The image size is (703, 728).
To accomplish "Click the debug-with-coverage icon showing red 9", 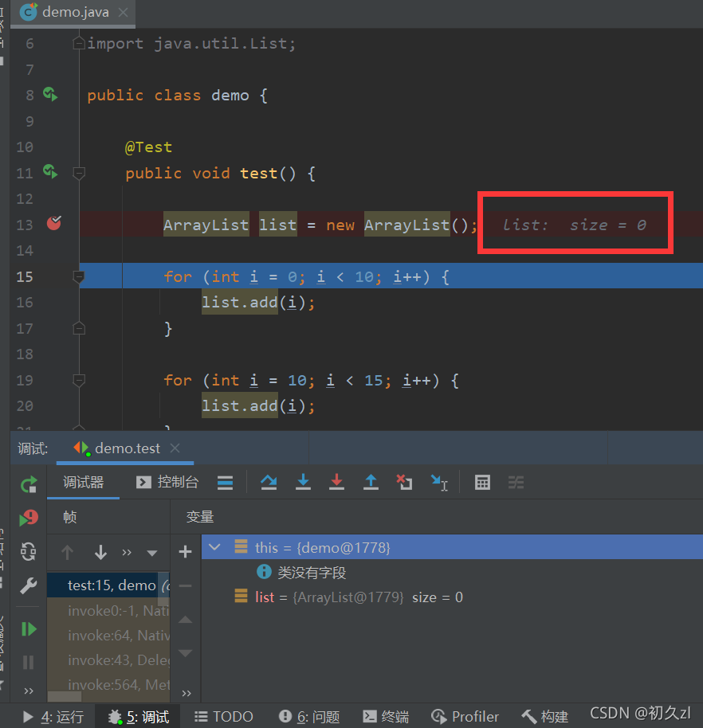I will 29,518.
